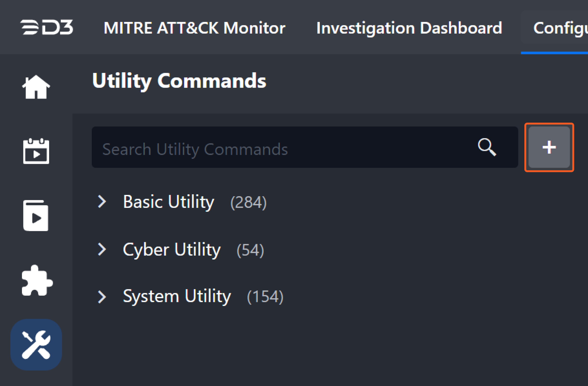This screenshot has width=588, height=386.
Task: Select the wrench and screwdriver utility icon
Action: 36,345
